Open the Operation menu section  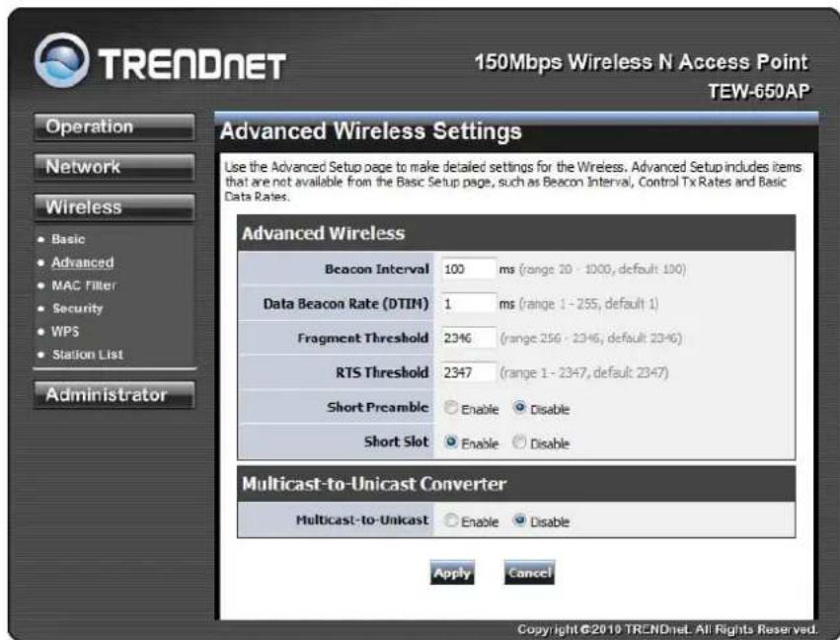(115, 127)
